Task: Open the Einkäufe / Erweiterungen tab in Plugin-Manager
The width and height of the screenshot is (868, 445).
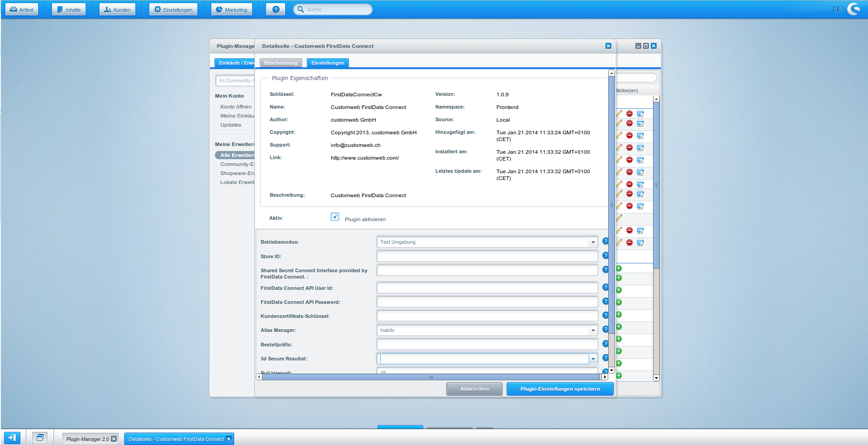Action: click(235, 63)
